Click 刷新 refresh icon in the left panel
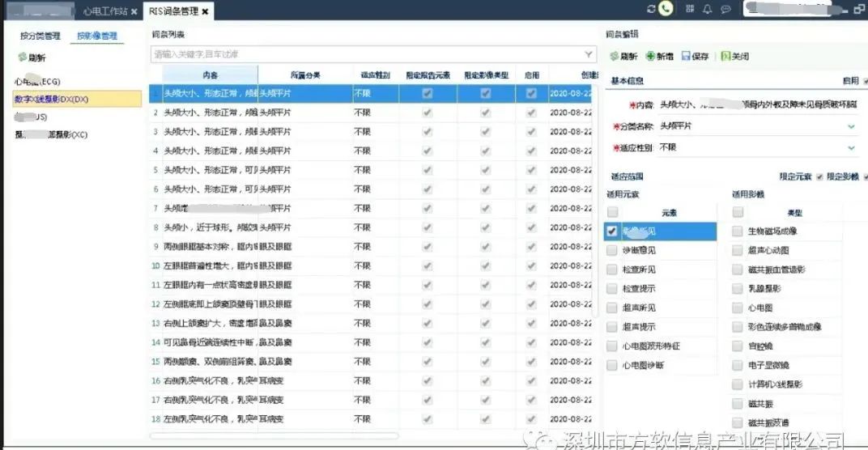Screen dimensions: 868x450 pos(23,57)
